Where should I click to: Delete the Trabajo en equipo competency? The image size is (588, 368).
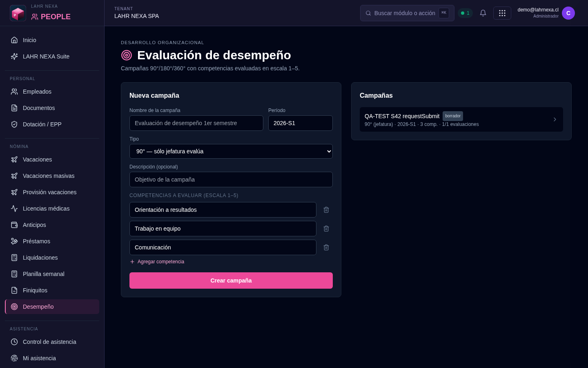click(326, 229)
